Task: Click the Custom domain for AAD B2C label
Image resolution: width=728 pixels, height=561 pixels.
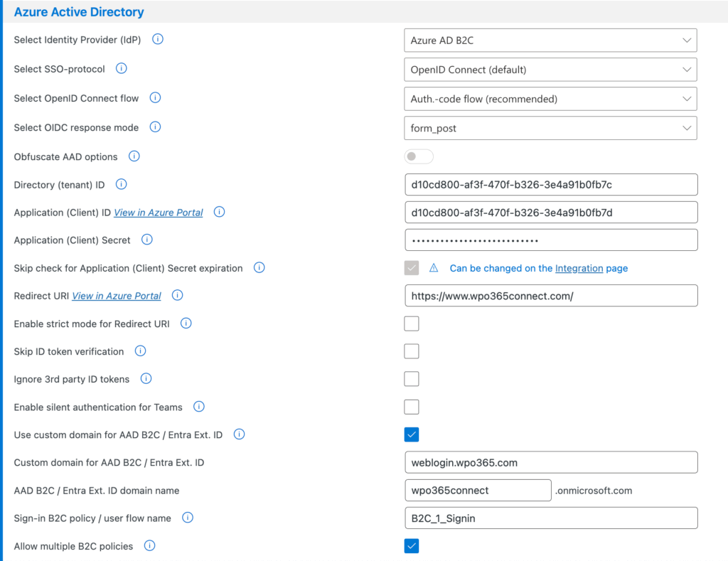Action: (x=109, y=463)
